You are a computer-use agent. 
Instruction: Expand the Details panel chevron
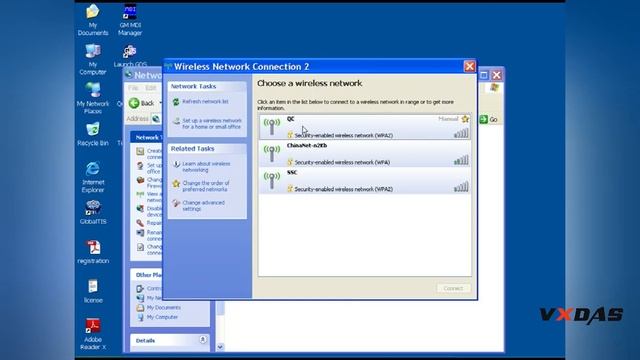click(202, 340)
